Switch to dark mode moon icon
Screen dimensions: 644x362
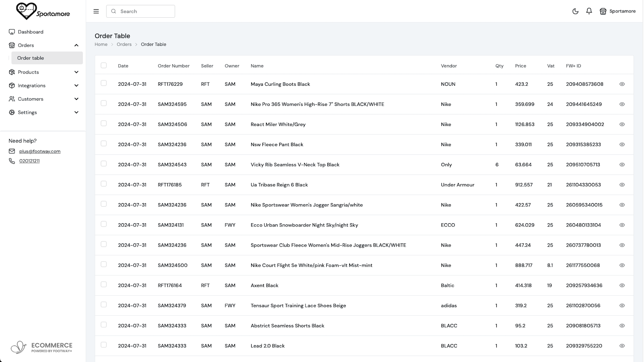tap(576, 11)
